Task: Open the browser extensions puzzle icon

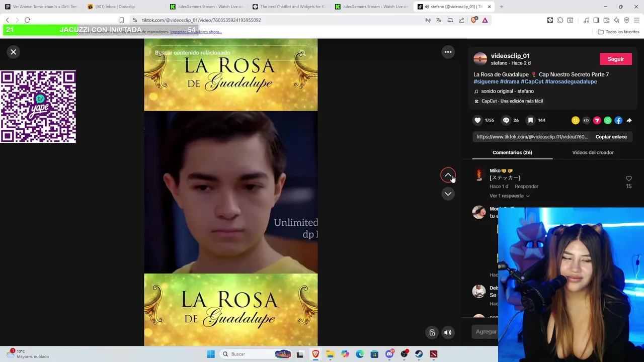Action: tap(560, 20)
